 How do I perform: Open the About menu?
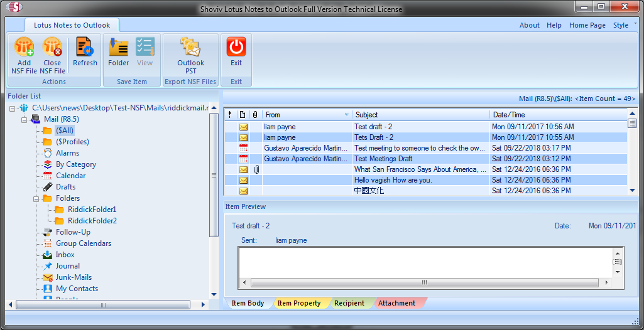(x=530, y=25)
